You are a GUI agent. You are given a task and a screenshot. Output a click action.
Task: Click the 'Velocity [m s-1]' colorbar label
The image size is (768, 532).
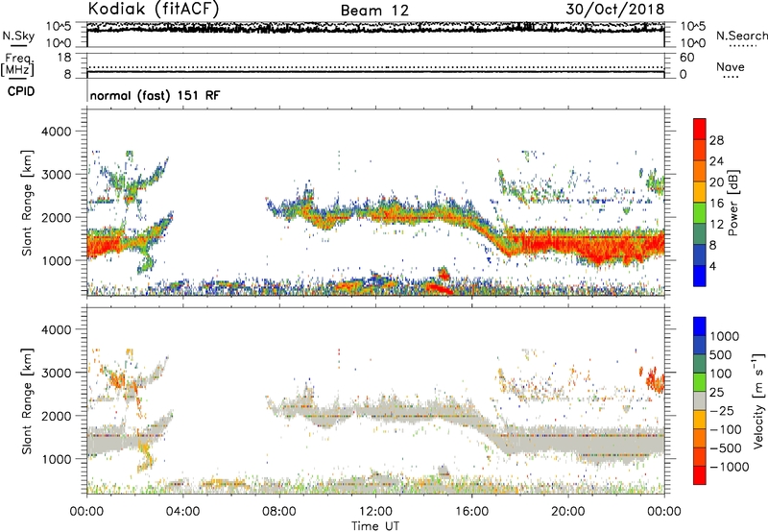coord(758,400)
